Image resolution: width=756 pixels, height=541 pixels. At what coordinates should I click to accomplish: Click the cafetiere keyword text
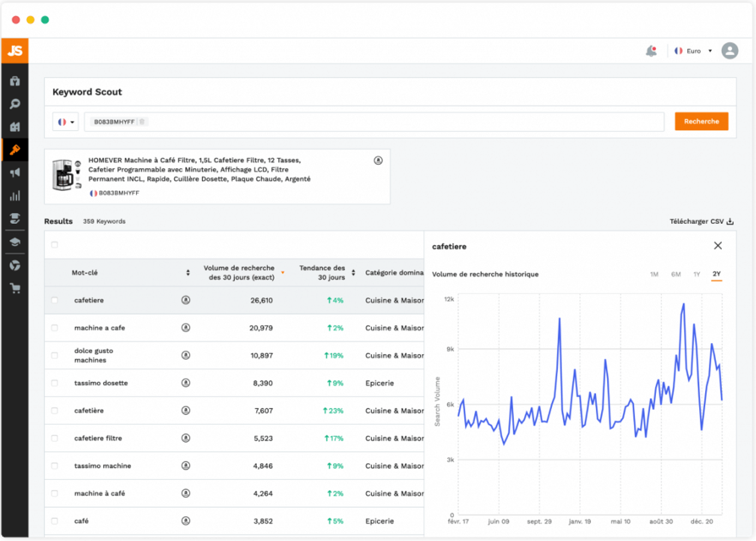tap(89, 300)
